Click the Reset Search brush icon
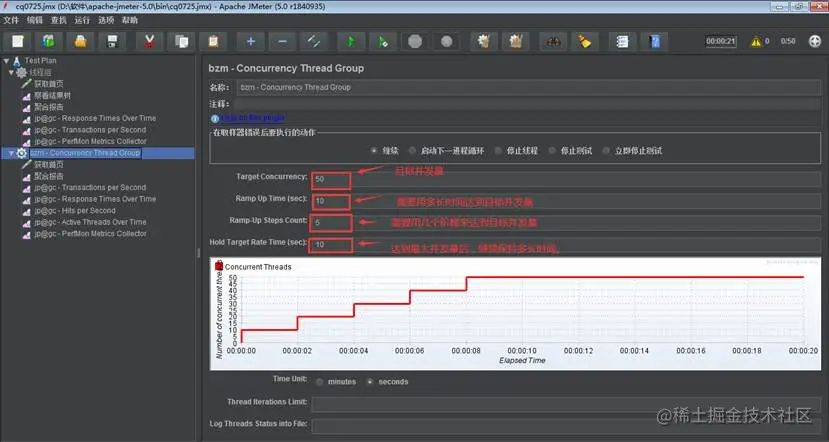This screenshot has height=442, width=829. click(x=585, y=41)
